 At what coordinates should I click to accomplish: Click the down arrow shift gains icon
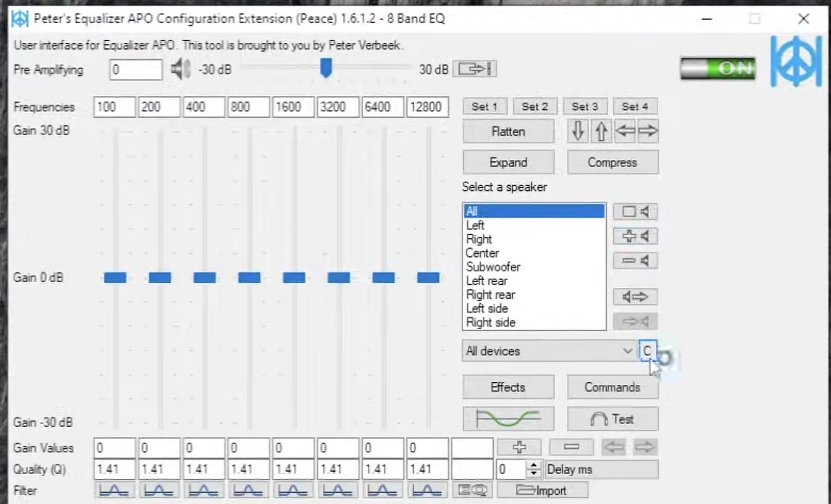point(578,131)
